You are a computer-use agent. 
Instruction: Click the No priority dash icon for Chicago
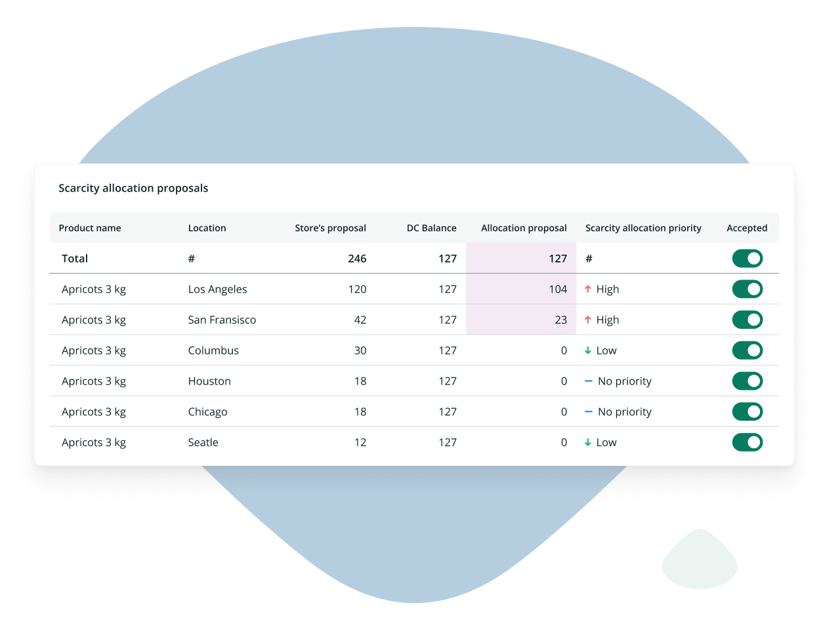point(589,412)
